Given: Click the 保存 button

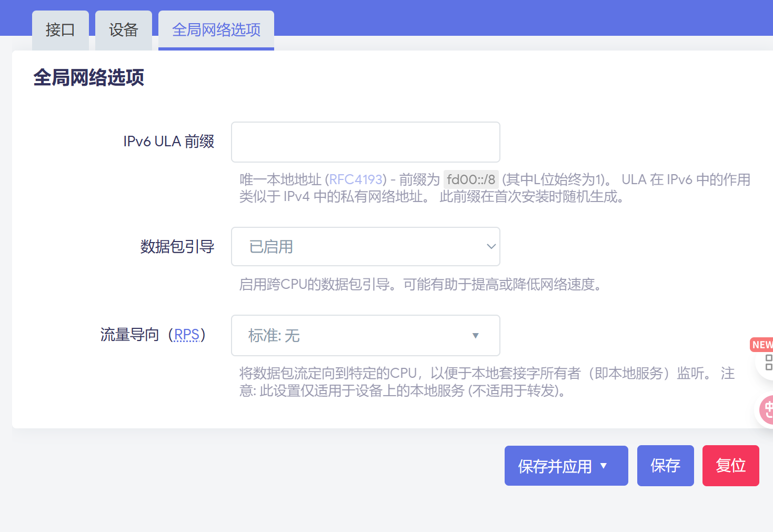Looking at the screenshot, I should coord(665,466).
